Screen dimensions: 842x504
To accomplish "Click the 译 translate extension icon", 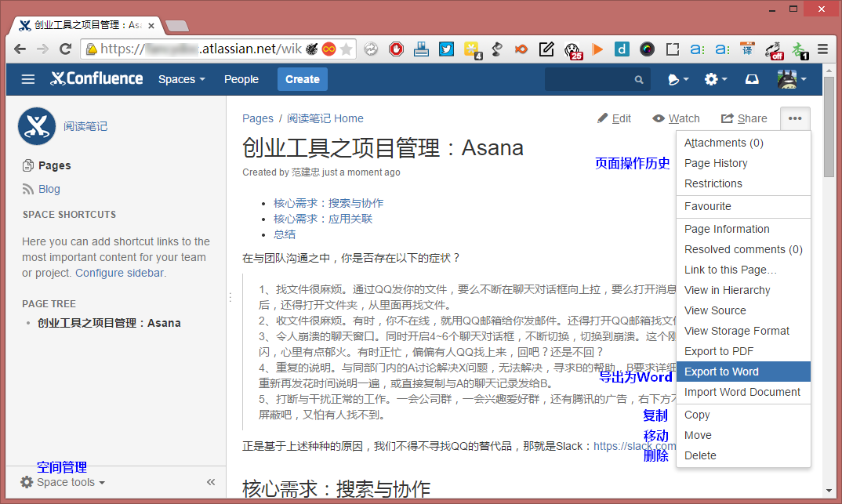I will tap(747, 49).
